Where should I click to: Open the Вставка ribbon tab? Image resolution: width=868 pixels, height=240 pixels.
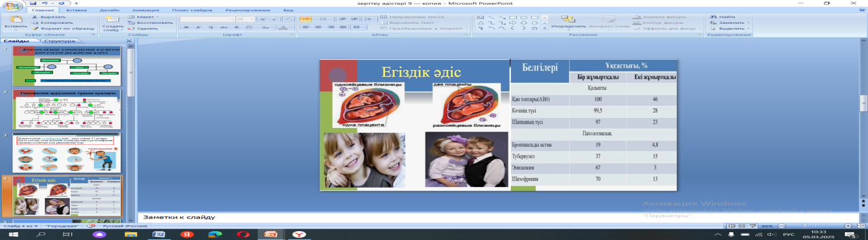[x=76, y=10]
